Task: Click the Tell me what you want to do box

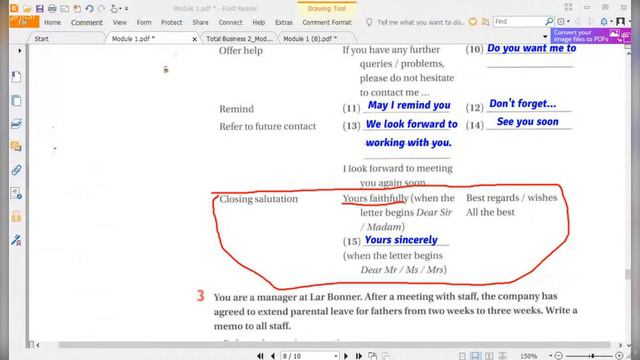Action: click(420, 22)
